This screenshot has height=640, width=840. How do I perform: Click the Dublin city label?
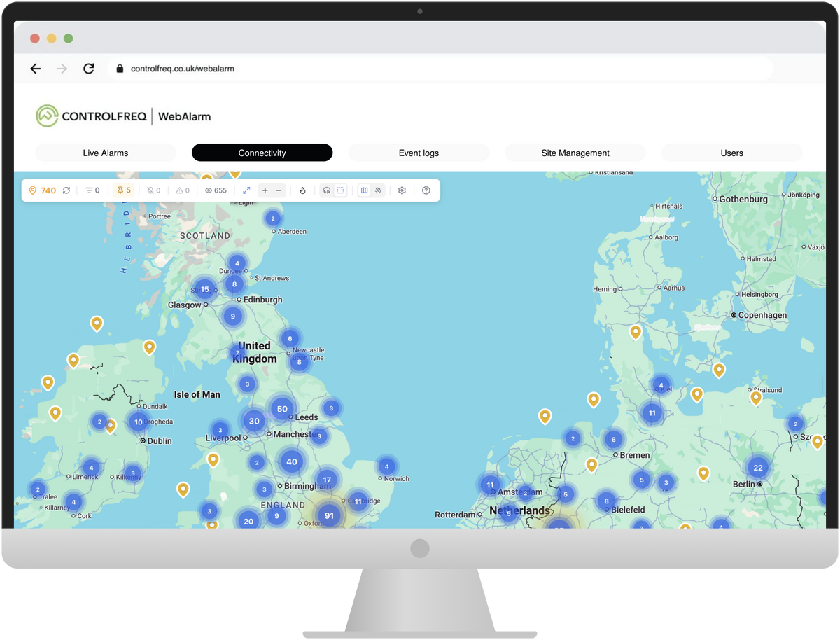pyautogui.click(x=160, y=441)
